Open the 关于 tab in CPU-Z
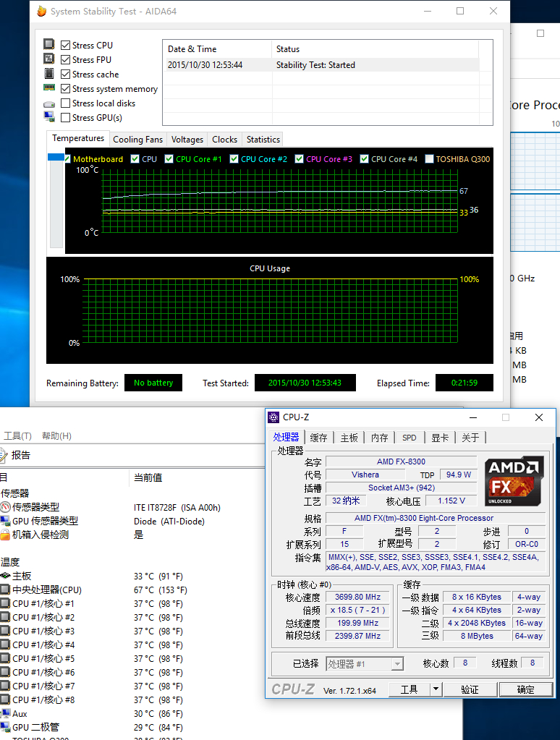Image resolution: width=560 pixels, height=740 pixels. (470, 438)
